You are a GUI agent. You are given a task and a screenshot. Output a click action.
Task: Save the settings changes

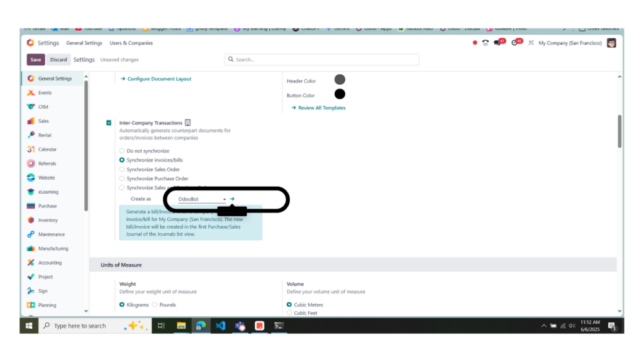(x=36, y=60)
